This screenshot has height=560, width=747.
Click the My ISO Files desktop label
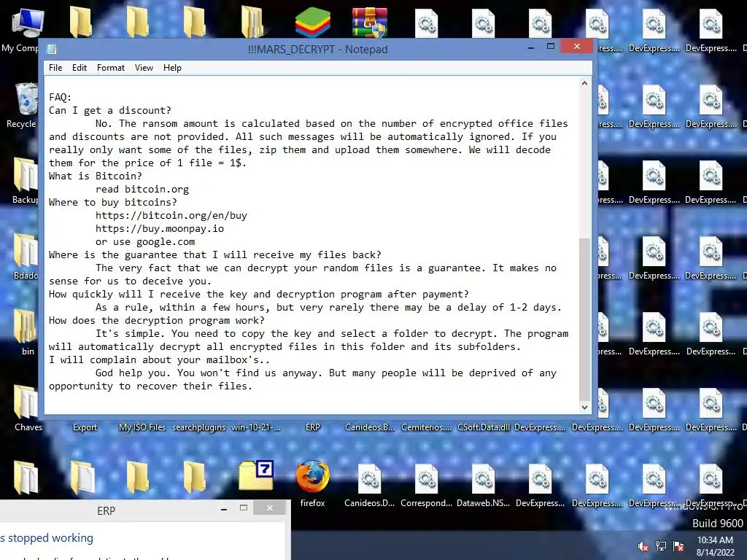142,427
